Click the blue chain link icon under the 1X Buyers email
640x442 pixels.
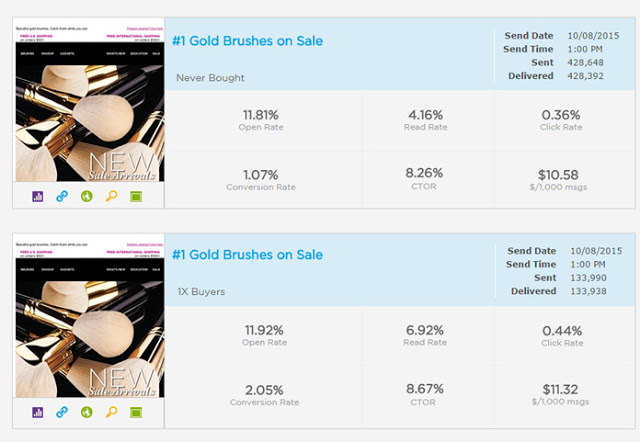[62, 411]
